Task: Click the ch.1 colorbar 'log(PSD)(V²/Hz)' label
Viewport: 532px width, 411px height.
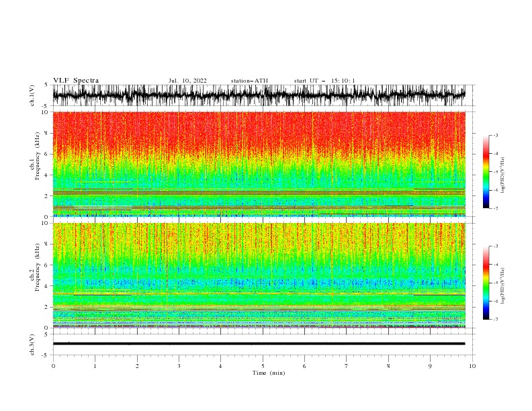Action: click(x=503, y=175)
